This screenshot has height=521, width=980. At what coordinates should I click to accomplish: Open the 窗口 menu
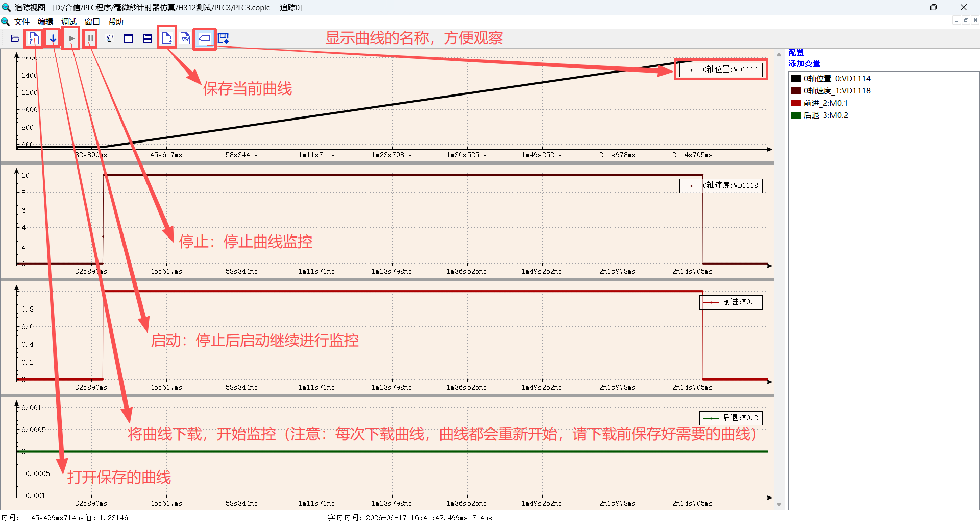coord(92,21)
